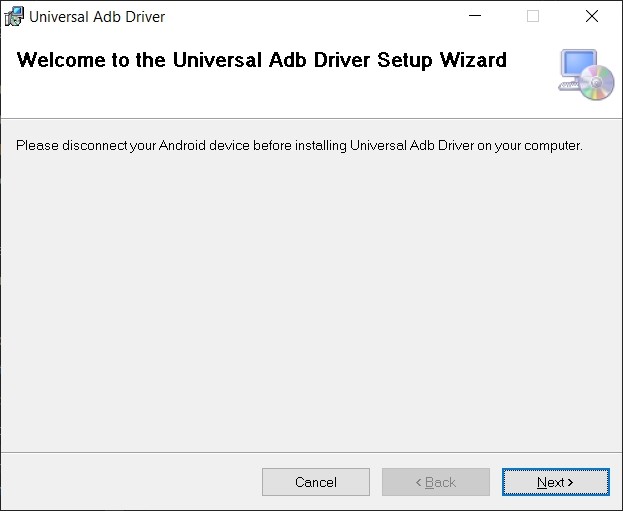Cancel the Universal Adb Driver installation
The width and height of the screenshot is (623, 511).
pos(316,482)
